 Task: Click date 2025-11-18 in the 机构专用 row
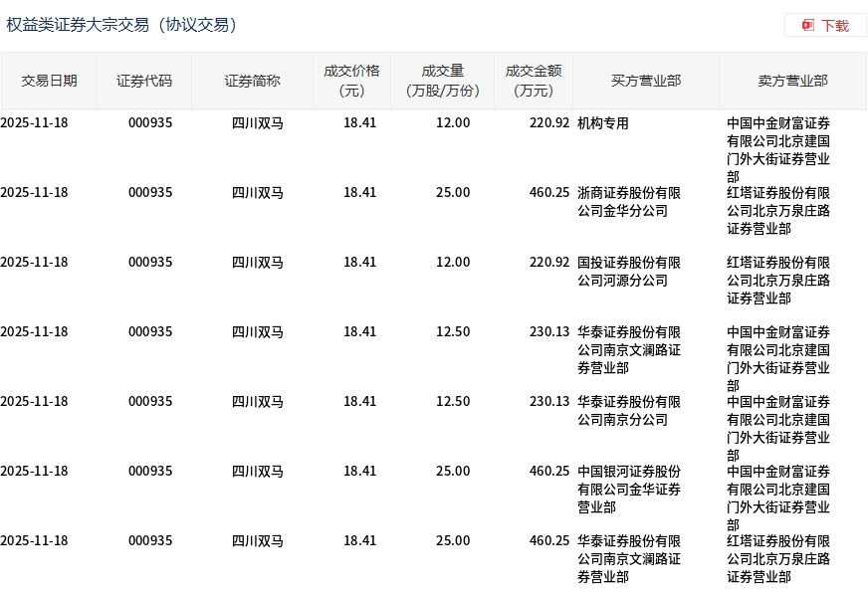tap(34, 123)
